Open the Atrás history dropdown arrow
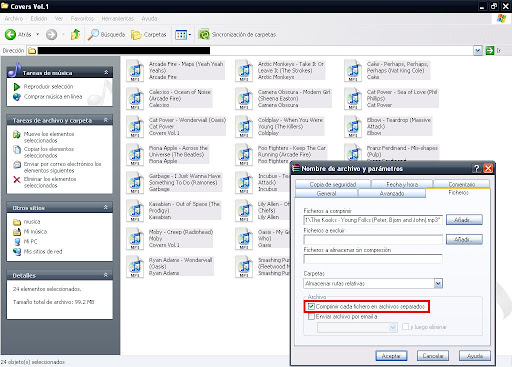 38,34
